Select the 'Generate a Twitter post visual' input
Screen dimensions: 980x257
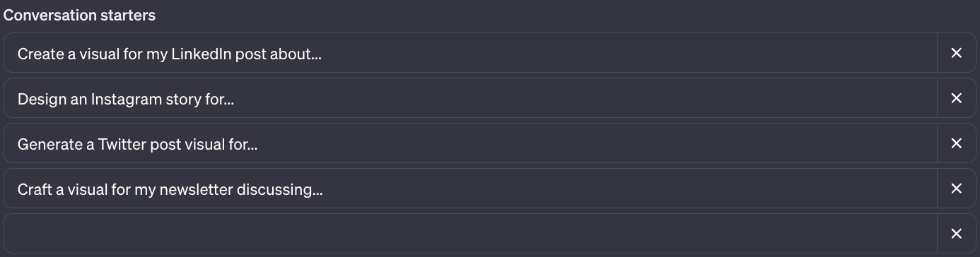[471, 143]
